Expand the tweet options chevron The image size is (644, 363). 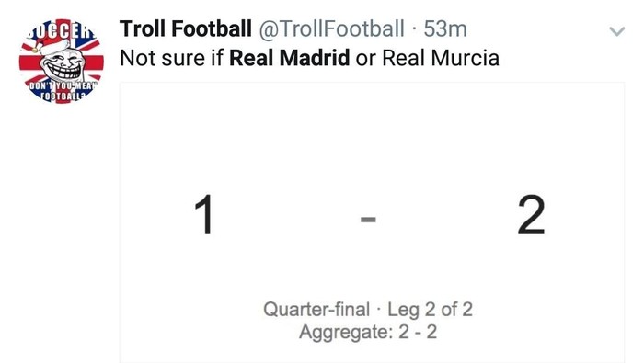coord(617,31)
